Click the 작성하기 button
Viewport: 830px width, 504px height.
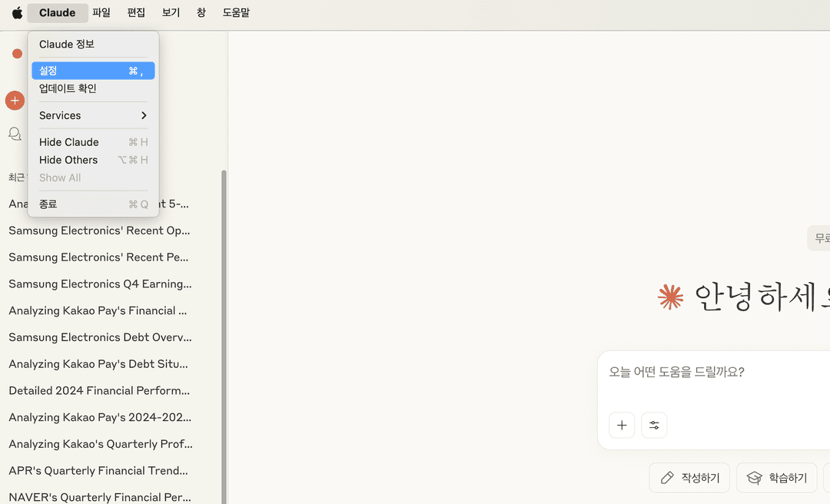click(689, 478)
